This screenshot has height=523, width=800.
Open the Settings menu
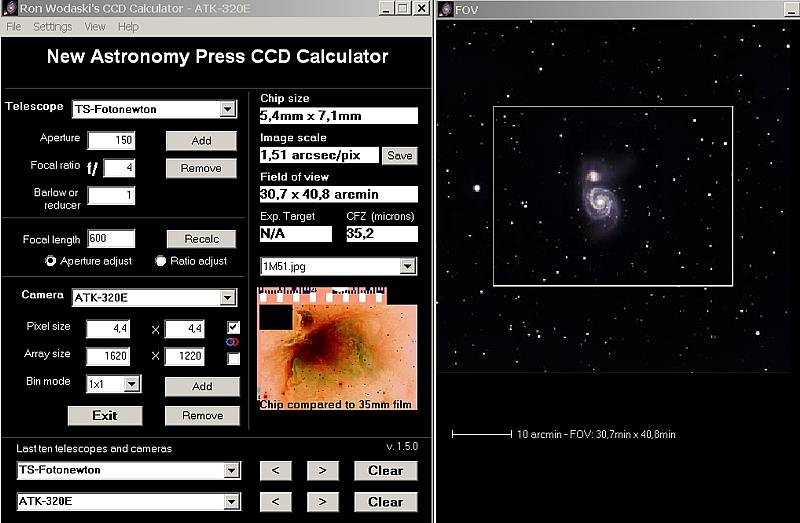(x=52, y=27)
